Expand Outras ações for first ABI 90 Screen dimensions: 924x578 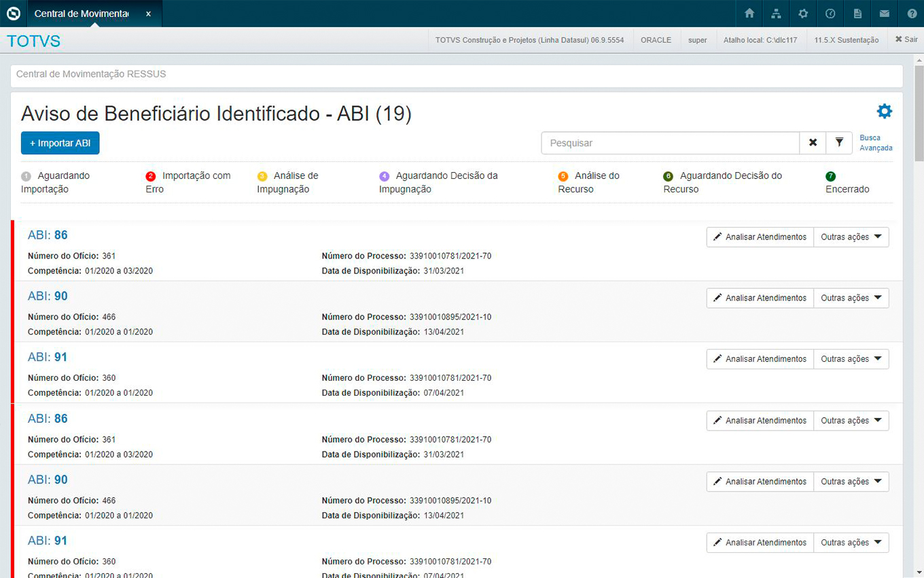tap(851, 299)
